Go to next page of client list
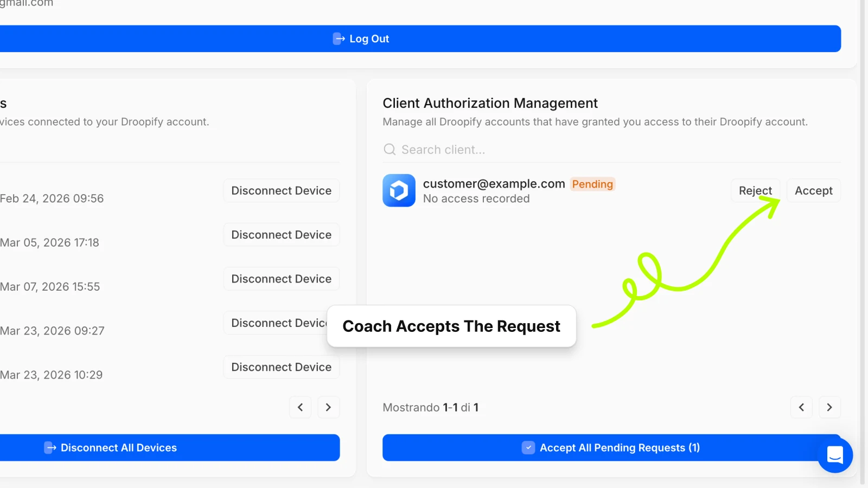Viewport: 868px width, 488px height. (x=829, y=407)
